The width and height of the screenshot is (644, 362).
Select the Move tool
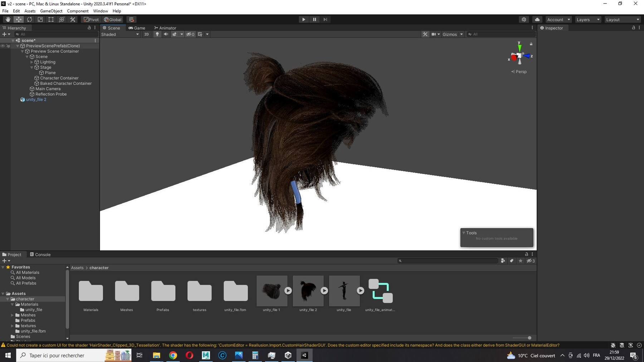[19, 20]
